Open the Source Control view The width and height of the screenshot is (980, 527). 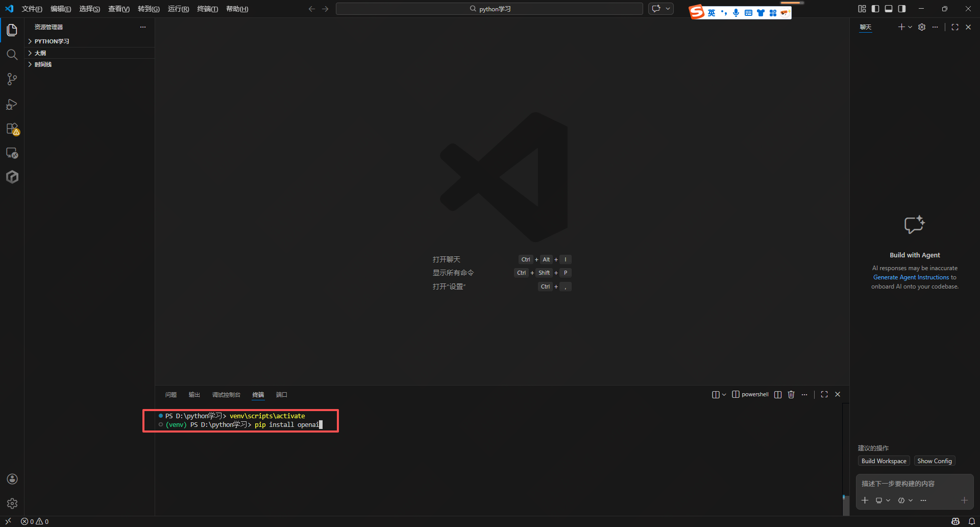click(12, 79)
